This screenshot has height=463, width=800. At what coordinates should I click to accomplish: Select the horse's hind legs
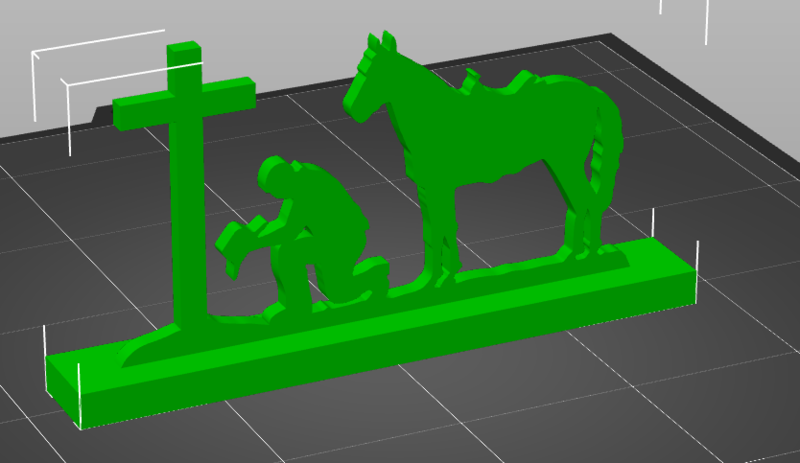click(585, 215)
